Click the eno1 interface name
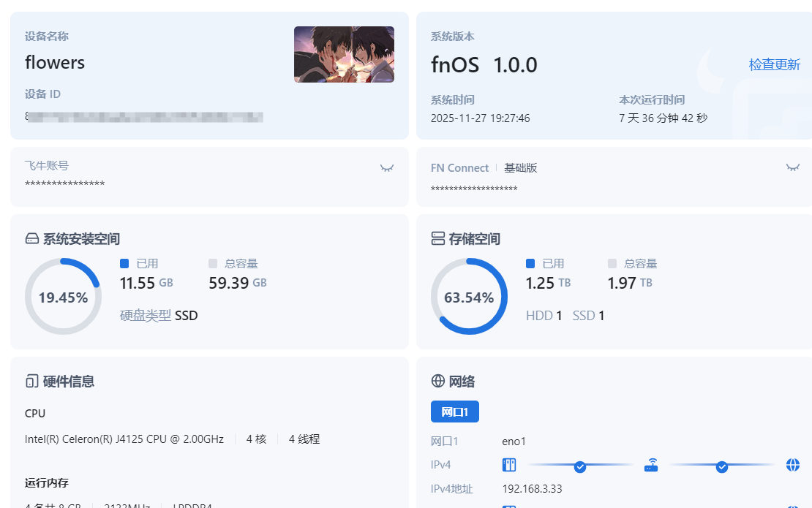 tap(514, 441)
